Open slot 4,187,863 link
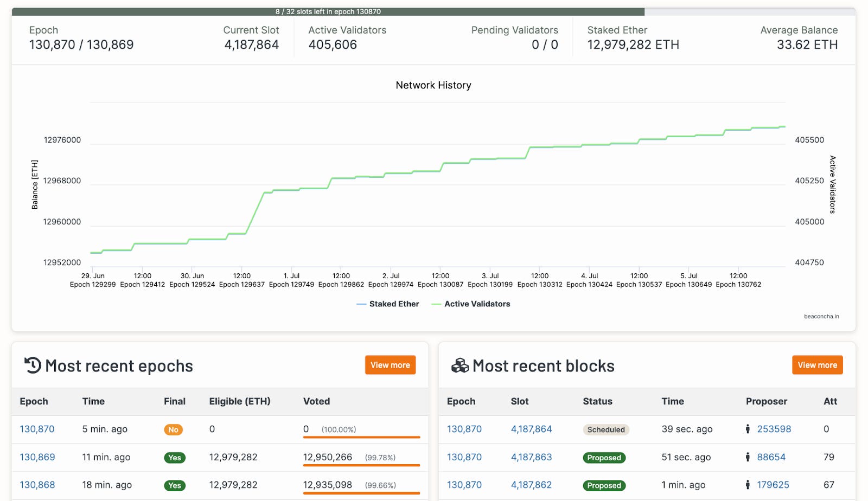 531,457
